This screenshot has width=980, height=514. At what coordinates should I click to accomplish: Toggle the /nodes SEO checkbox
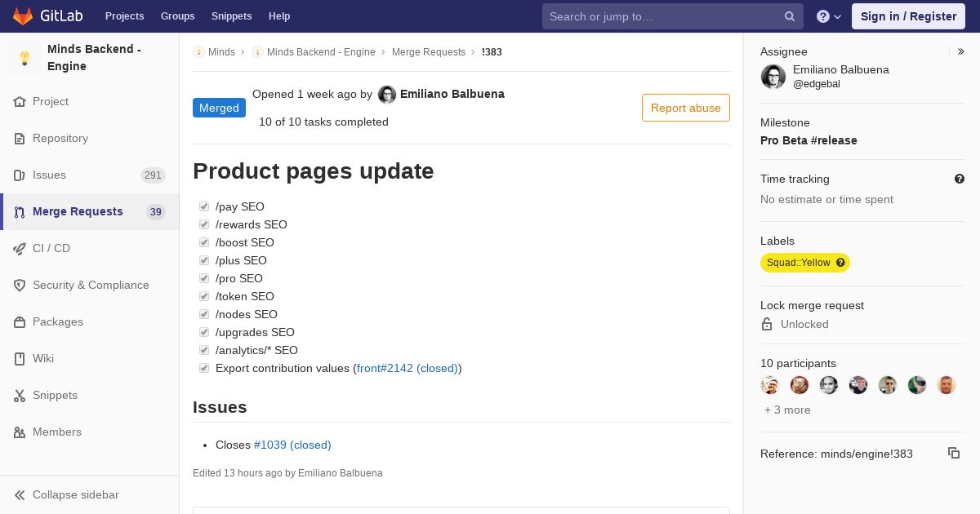pyautogui.click(x=204, y=314)
